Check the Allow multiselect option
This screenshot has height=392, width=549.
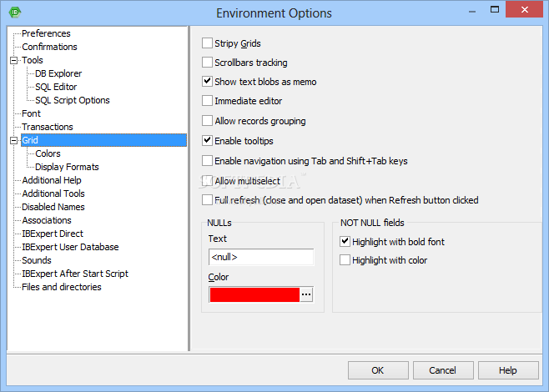[x=207, y=181]
